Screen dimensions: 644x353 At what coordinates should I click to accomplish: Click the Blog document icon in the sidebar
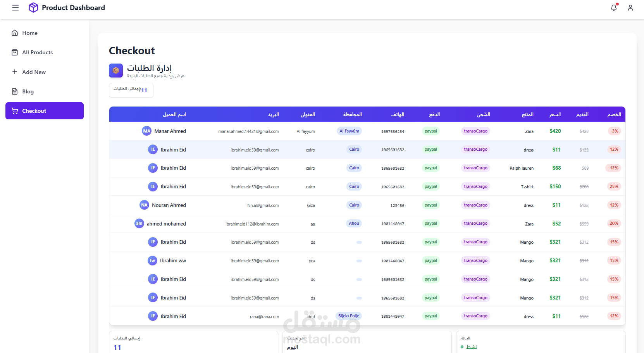[x=14, y=91]
